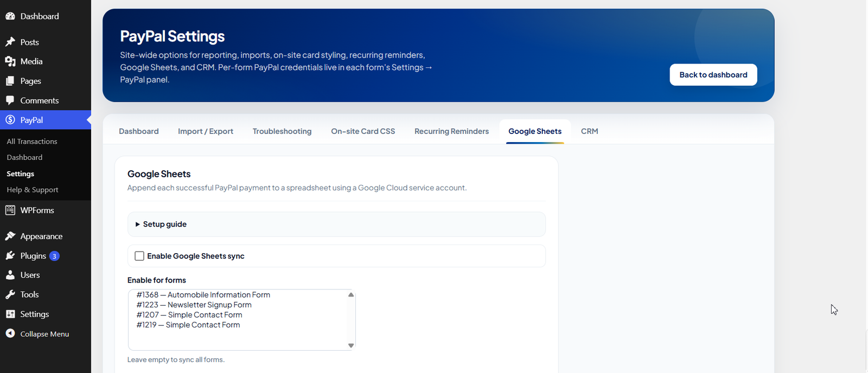This screenshot has height=373, width=868.
Task: Enable Google Sheets sync checkbox
Action: point(139,256)
